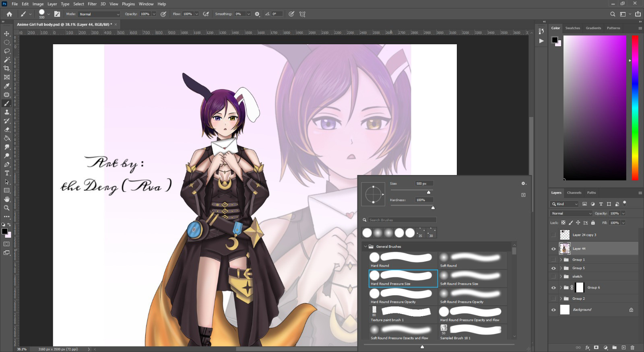The width and height of the screenshot is (644, 352).
Task: Select the Crop tool
Action: click(7, 68)
